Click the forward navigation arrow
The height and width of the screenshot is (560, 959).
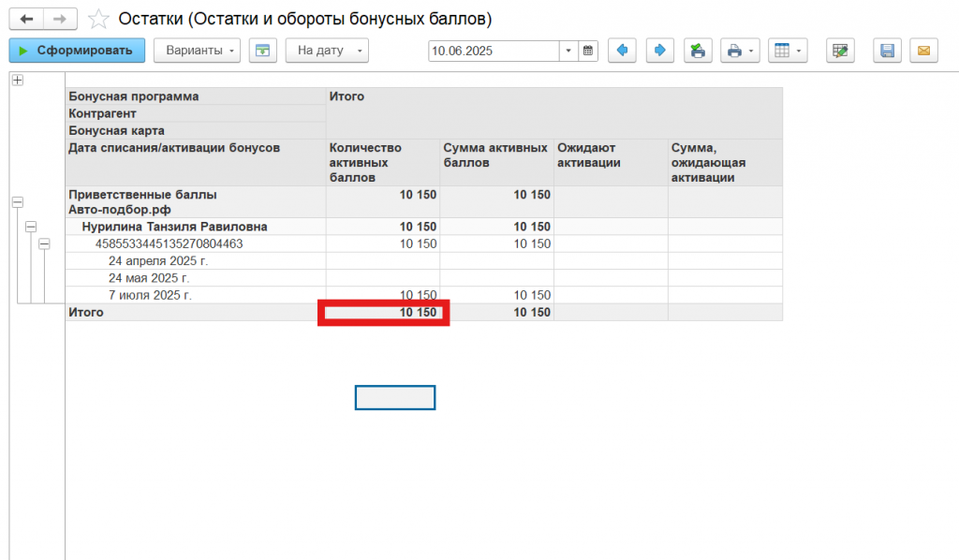59,19
